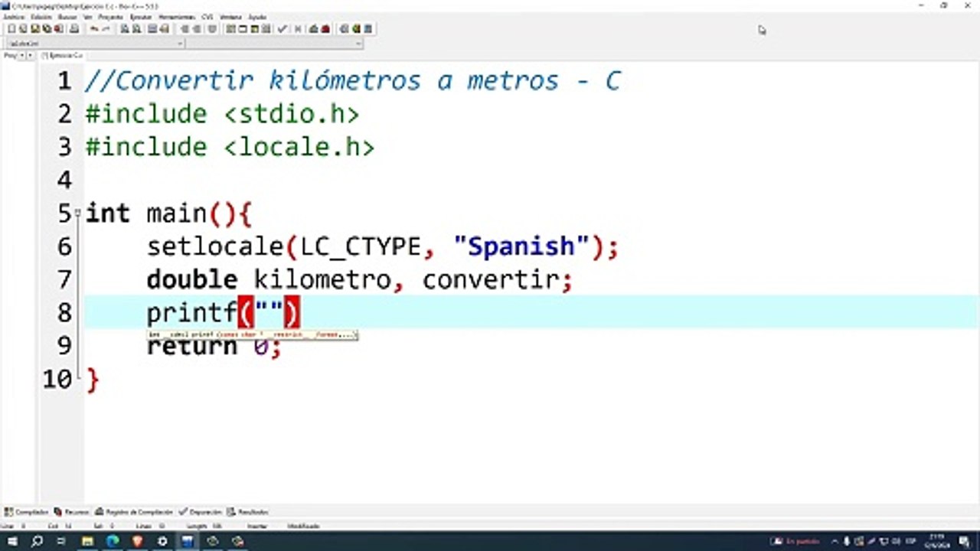Image resolution: width=980 pixels, height=551 pixels.
Task: Open the Herramientas menu
Action: point(176,17)
